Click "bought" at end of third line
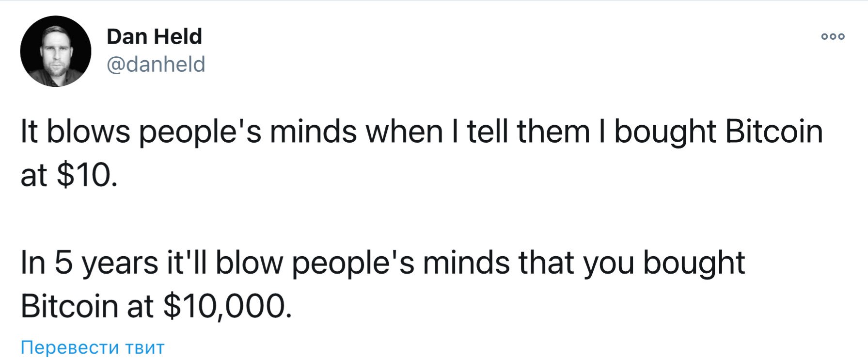Image resolution: width=868 pixels, height=363 pixels. click(x=694, y=264)
